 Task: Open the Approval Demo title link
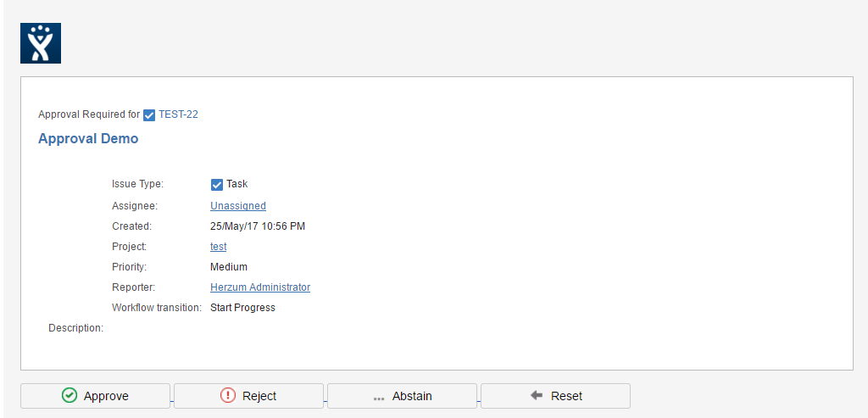tap(88, 138)
